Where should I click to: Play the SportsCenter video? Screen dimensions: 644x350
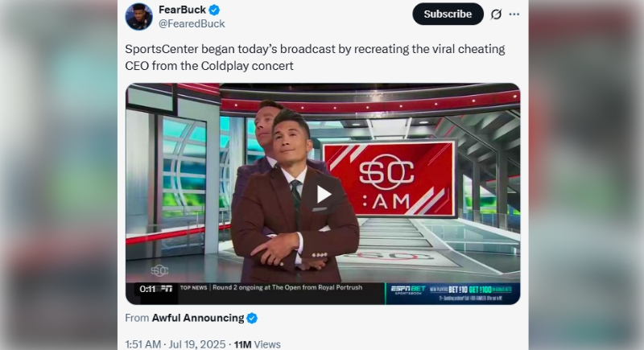(x=323, y=194)
